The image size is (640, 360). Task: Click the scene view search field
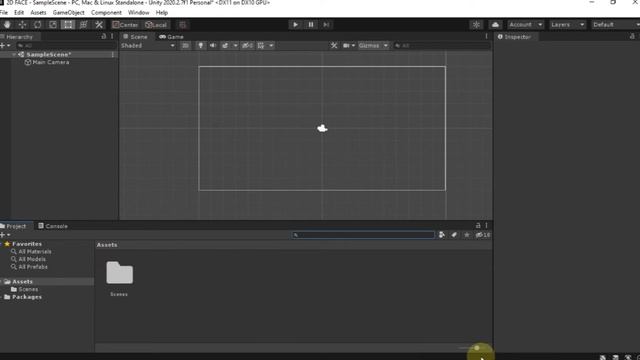pos(442,46)
